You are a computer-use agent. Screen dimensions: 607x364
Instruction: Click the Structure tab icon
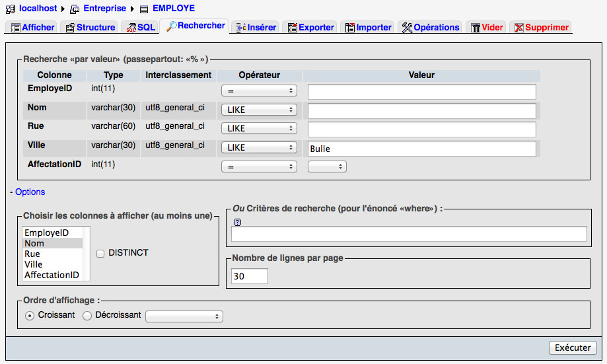tap(70, 28)
